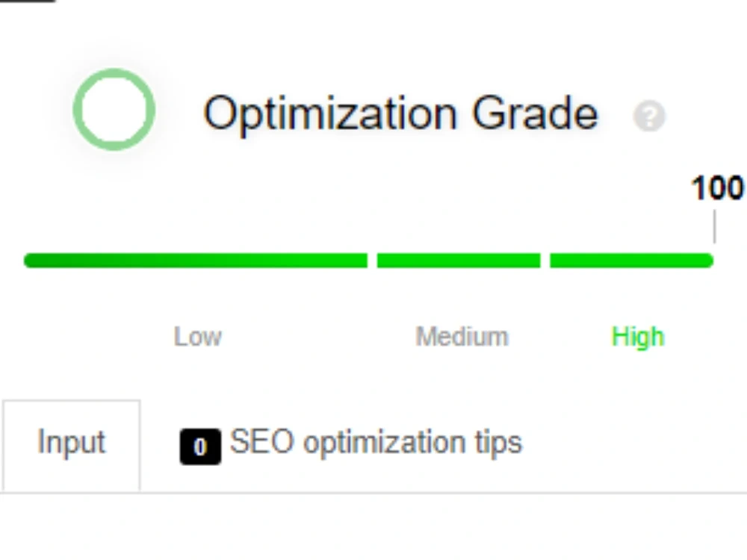Open the help question mark beside Optimization Grade
Screen dimensions: 747x560
649,116
